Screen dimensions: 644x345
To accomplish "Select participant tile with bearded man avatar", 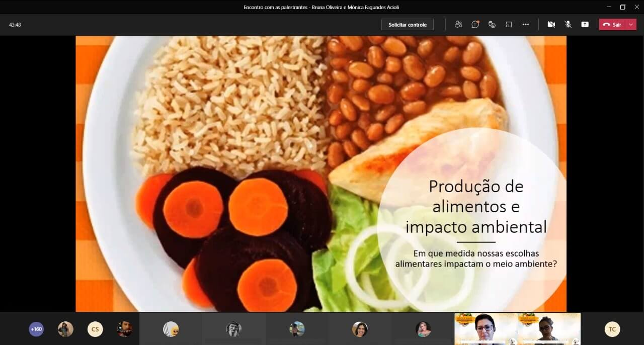I will (234, 329).
